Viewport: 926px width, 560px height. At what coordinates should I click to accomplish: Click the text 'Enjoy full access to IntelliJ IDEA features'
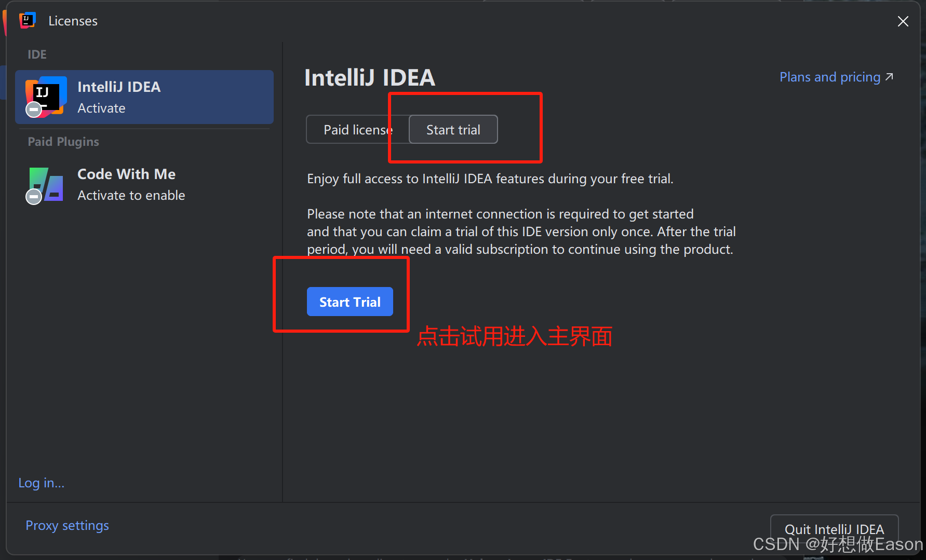click(426, 179)
